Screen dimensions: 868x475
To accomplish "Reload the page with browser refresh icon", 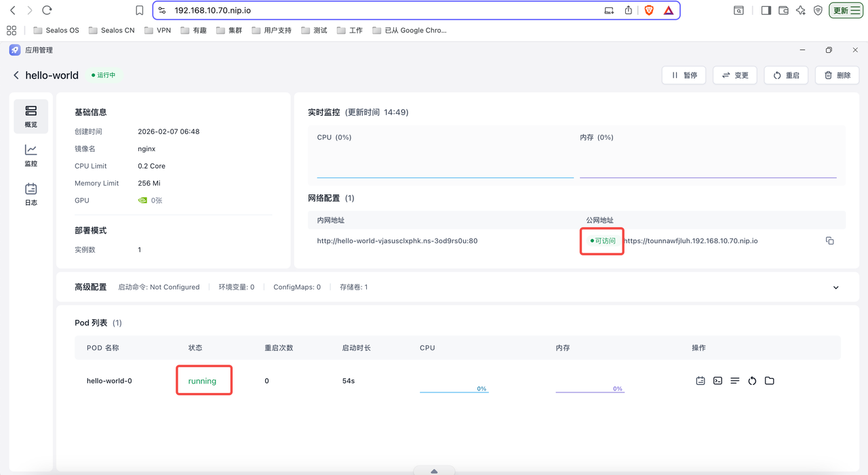I will pos(47,10).
